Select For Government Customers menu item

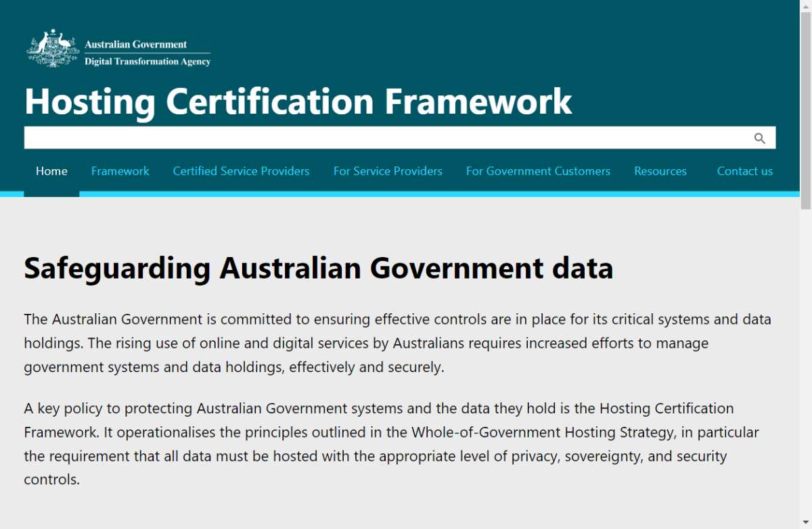tap(538, 171)
